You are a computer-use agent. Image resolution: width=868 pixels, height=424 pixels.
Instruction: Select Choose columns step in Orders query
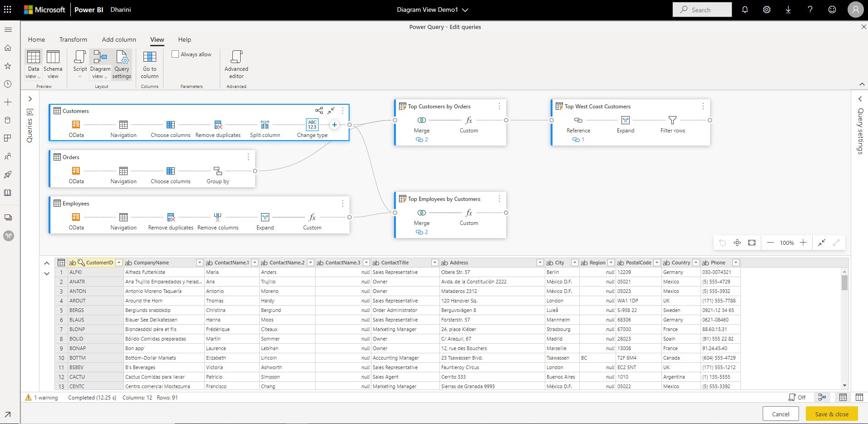pos(171,175)
